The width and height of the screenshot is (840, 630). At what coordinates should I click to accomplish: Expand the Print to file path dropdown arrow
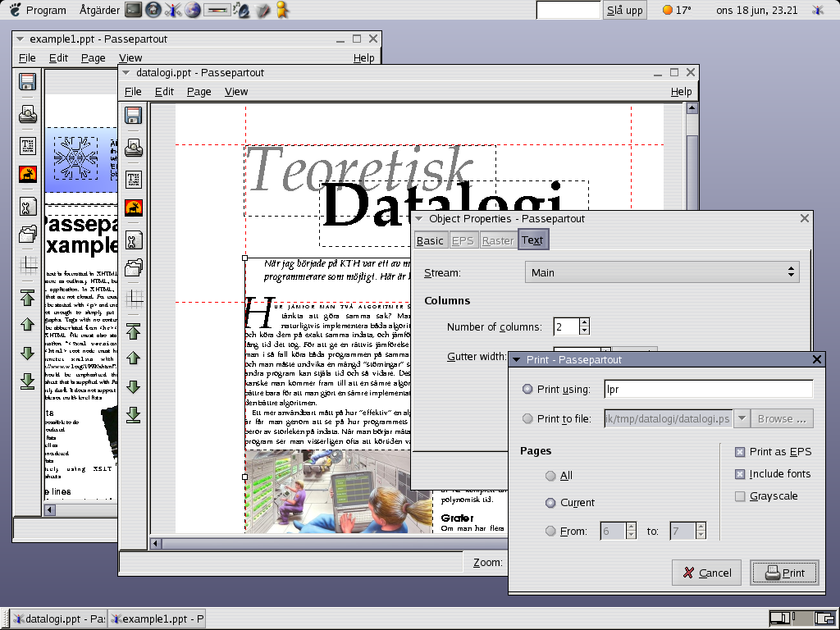click(x=741, y=418)
